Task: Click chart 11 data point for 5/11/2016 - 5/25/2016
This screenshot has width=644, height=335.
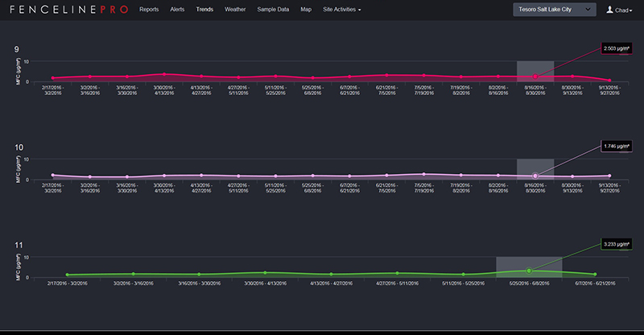Action: 464,274
